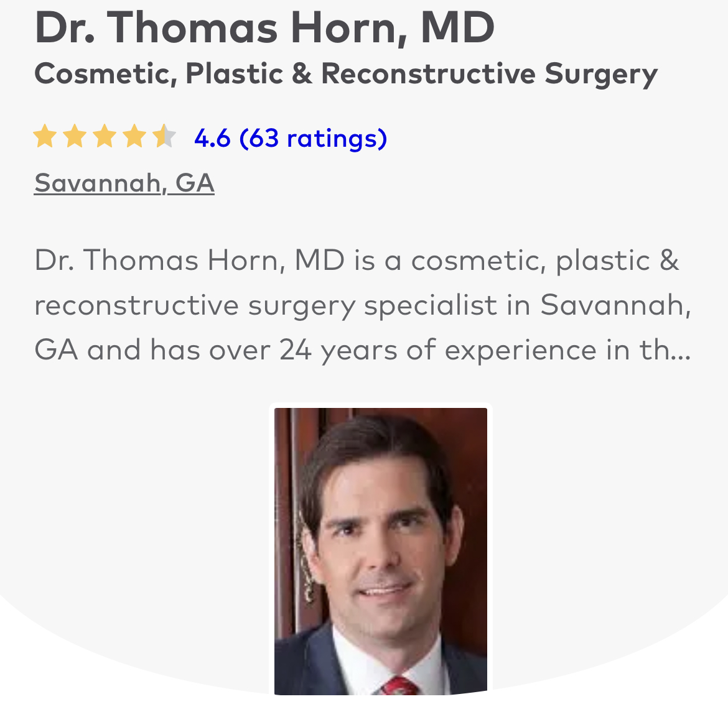Screen dimensions: 728x717
Task: Click the fourth gold rating star
Action: coord(134,136)
